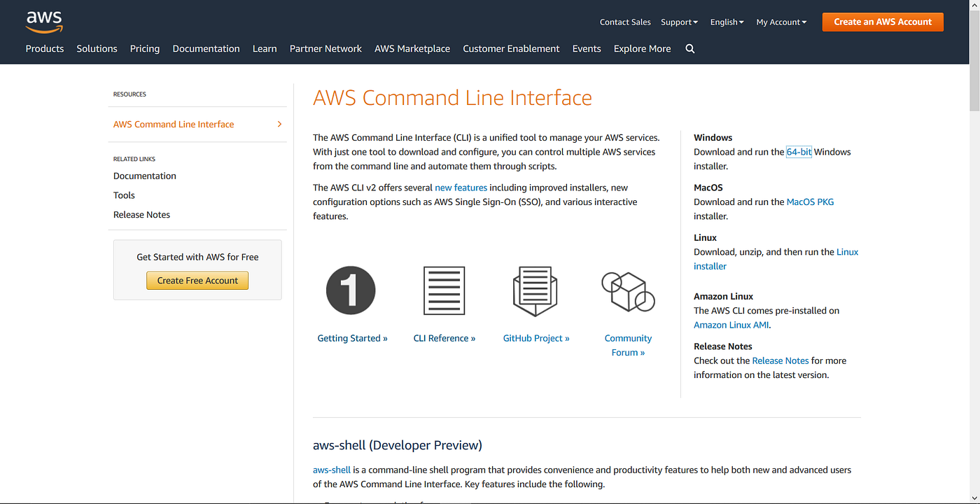Open Events in the nav bar
Viewport: 980px width, 504px height.
[x=587, y=49]
